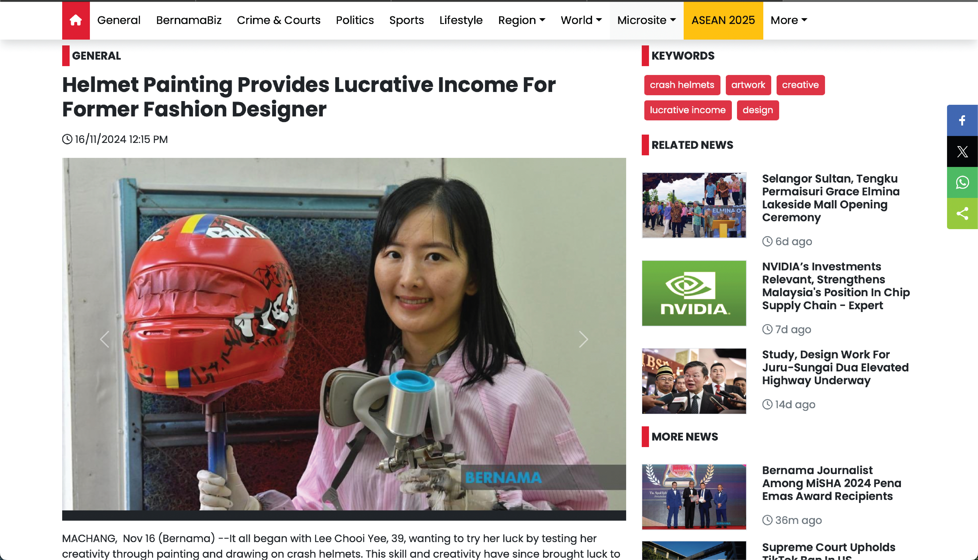Screen dimensions: 978x560
Task: Share article via WhatsApp
Action: tap(962, 183)
